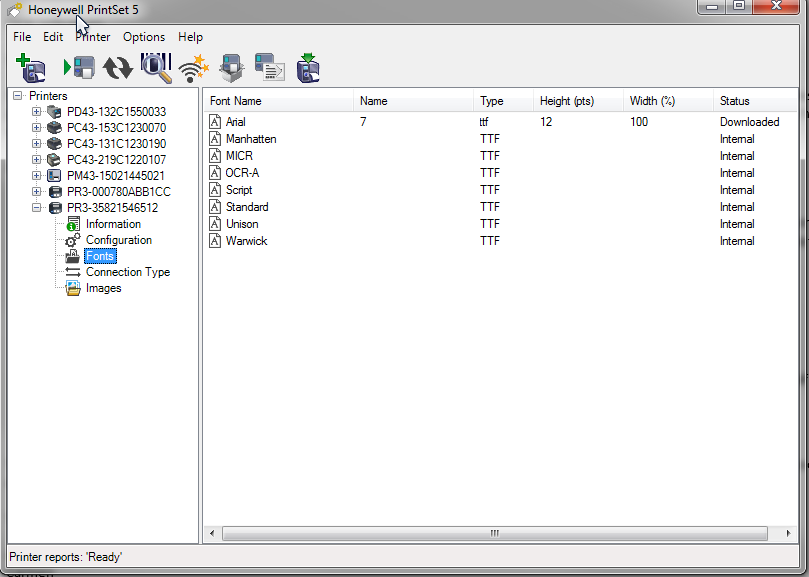
Task: Sort by the Font Name column header
Action: coord(279,101)
